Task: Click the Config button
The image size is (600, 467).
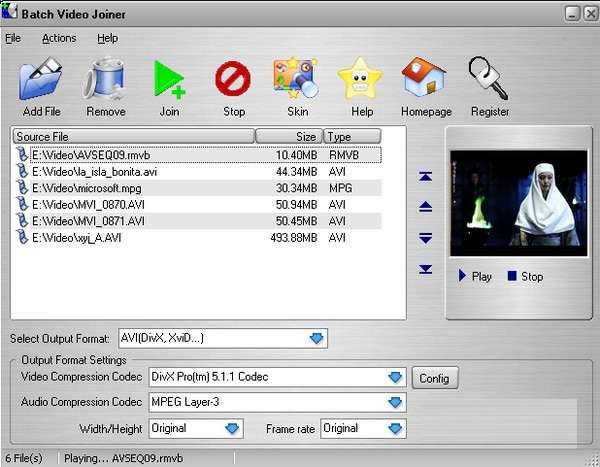Action: pyautogui.click(x=435, y=379)
